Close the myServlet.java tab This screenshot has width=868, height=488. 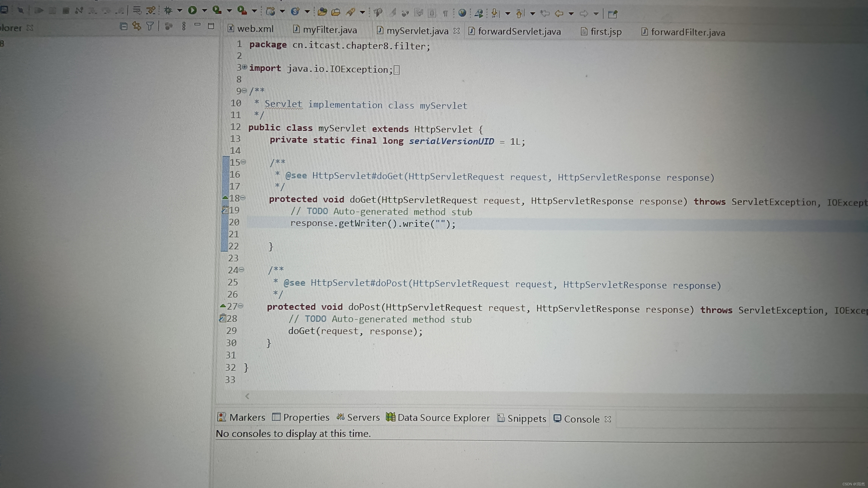pyautogui.click(x=457, y=31)
